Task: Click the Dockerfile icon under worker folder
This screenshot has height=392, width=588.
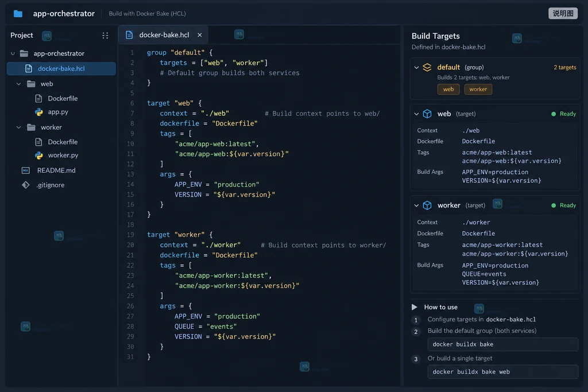Action: (38, 142)
